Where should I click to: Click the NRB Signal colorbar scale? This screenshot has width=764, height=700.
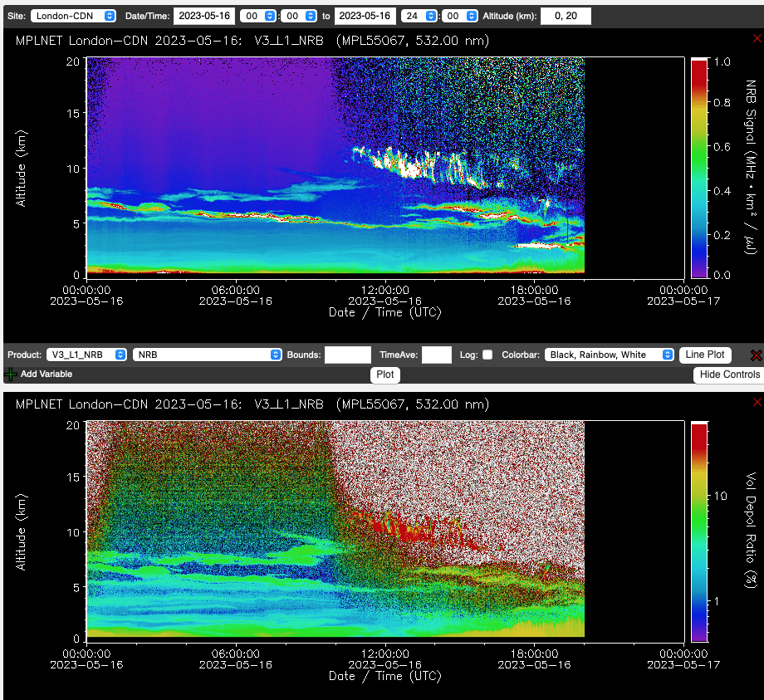pos(699,166)
